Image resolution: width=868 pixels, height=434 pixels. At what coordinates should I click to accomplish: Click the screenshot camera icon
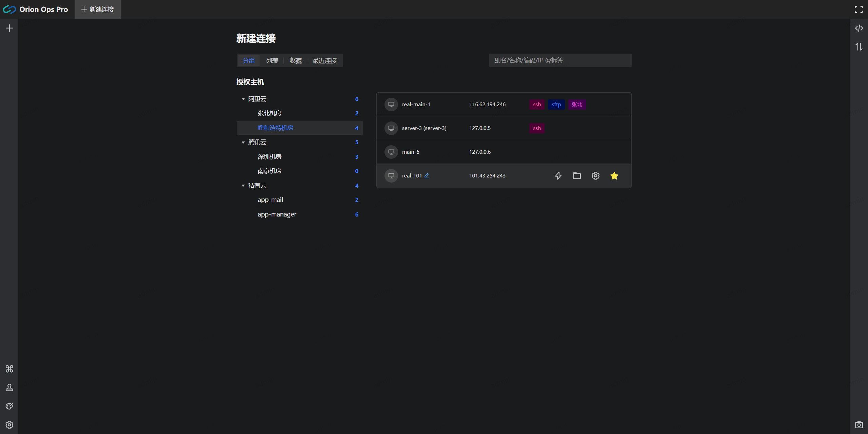(x=859, y=424)
